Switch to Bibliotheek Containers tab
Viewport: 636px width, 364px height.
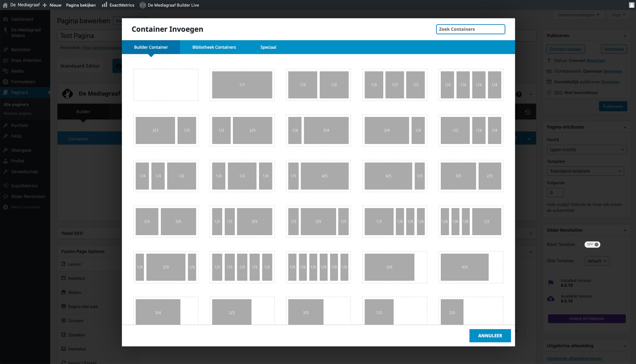[x=214, y=47]
